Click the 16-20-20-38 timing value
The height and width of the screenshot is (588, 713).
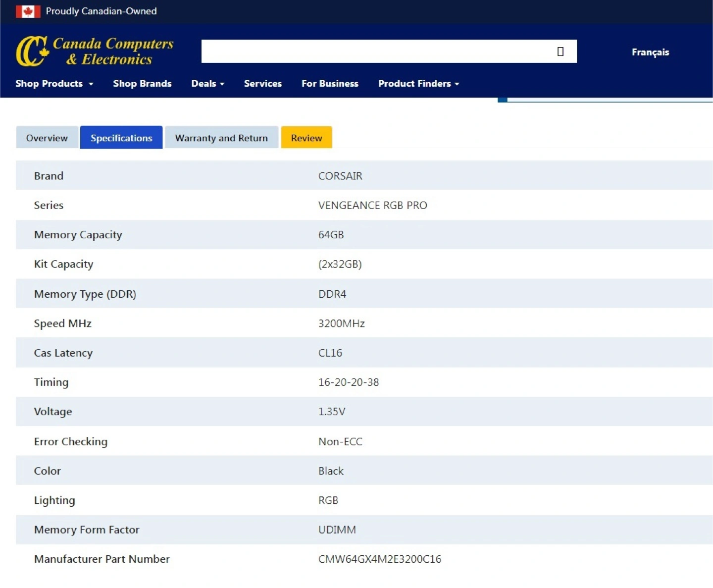pos(348,382)
